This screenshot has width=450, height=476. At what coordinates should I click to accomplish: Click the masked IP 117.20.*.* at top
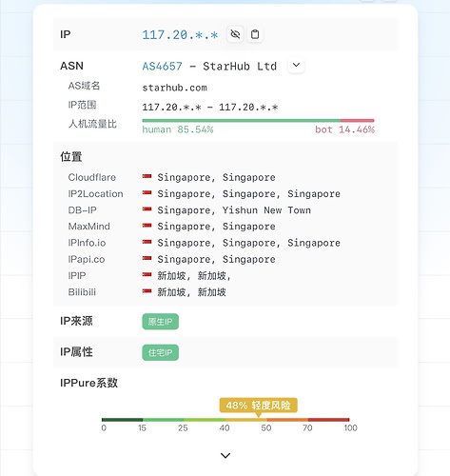180,35
